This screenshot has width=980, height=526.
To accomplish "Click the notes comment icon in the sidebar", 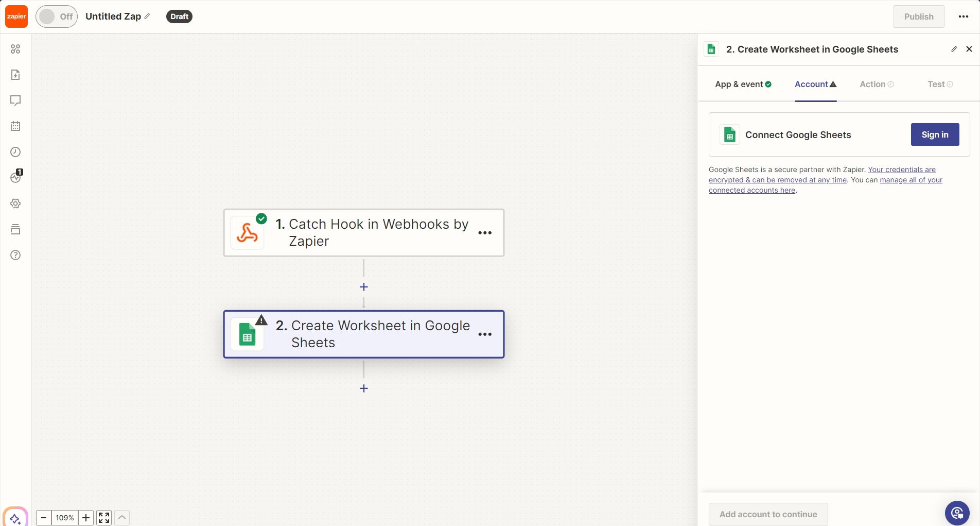I will tap(15, 100).
